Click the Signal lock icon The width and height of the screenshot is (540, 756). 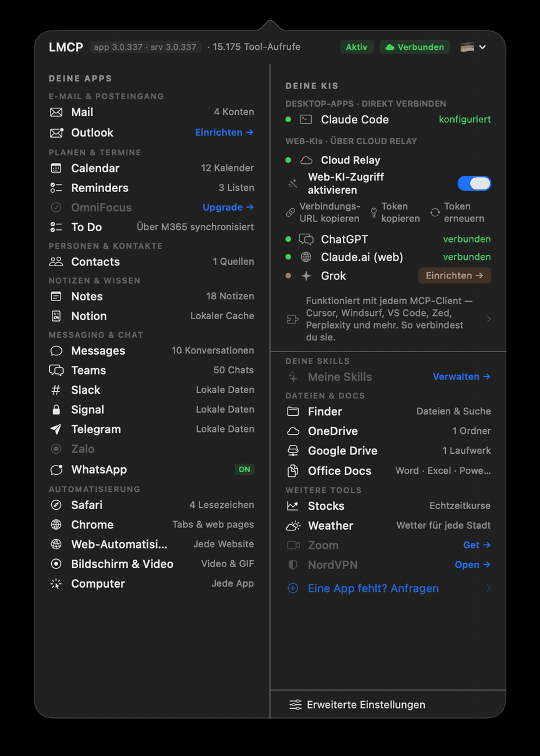56,410
